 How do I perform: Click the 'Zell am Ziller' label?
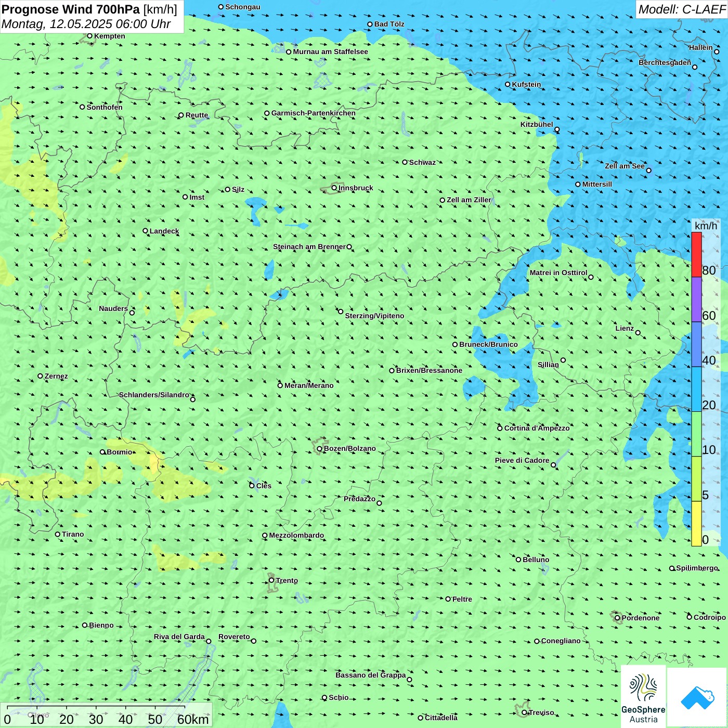pos(469,200)
